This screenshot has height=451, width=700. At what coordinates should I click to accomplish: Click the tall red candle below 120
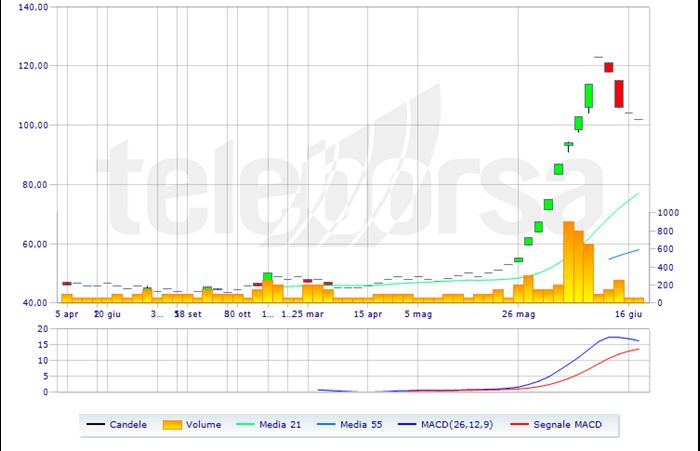click(619, 94)
